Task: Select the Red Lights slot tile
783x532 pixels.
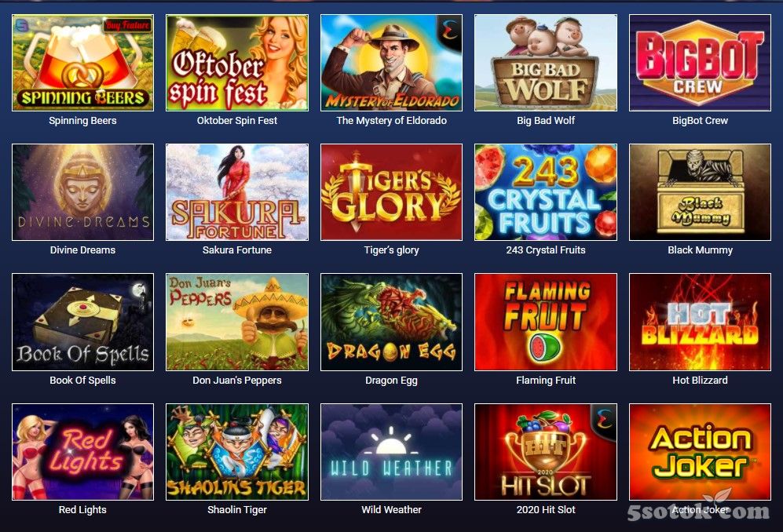Action: tap(82, 452)
